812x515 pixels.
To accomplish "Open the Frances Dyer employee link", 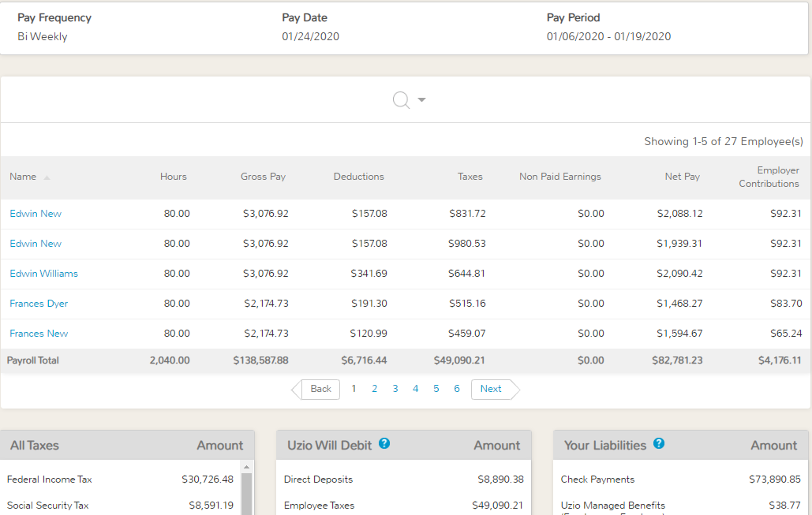I will coord(39,304).
